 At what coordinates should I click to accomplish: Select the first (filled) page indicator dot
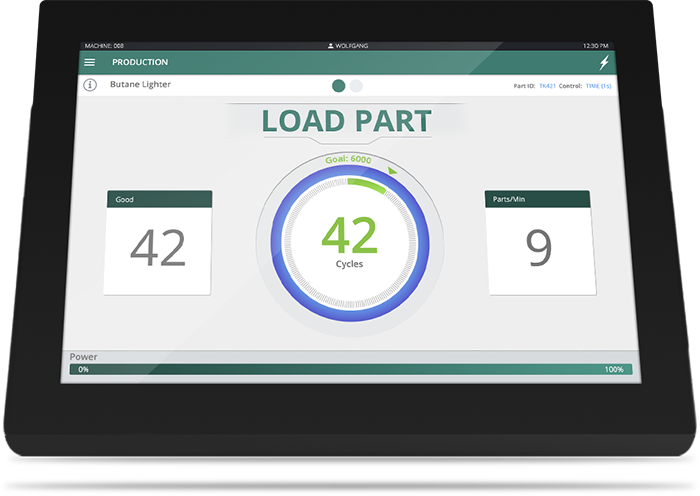tap(339, 86)
